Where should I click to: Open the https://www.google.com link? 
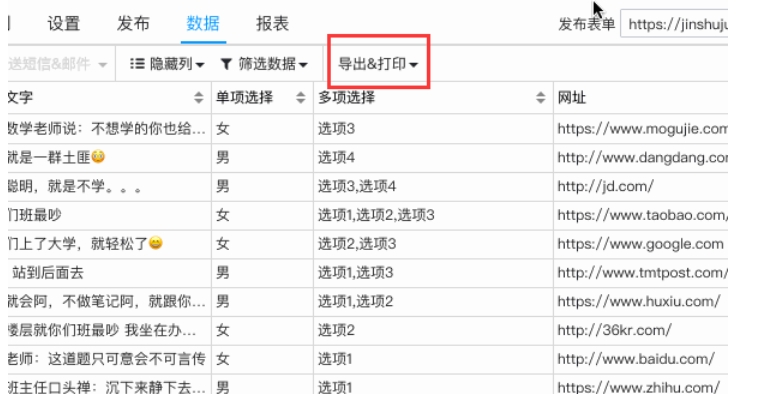[641, 244]
